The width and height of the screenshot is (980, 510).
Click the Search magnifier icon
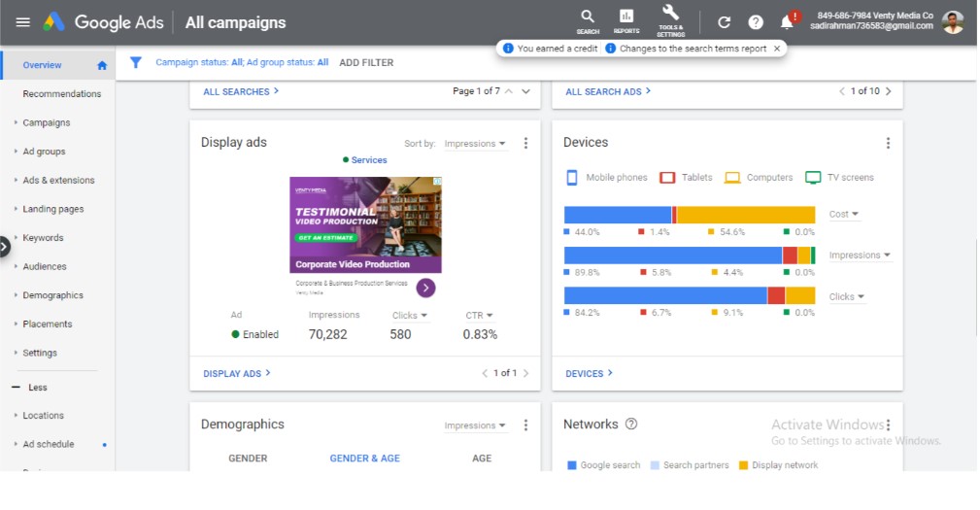pos(588,17)
